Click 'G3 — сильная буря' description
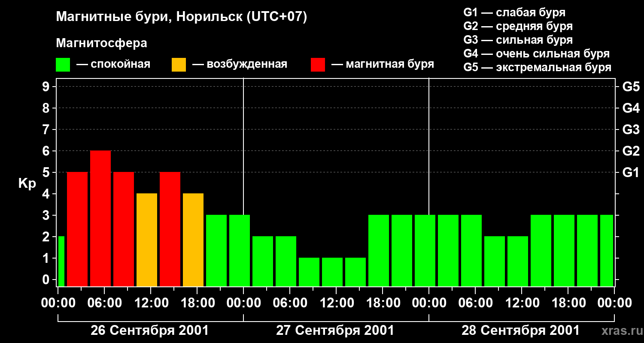The image size is (644, 343). coord(518,40)
